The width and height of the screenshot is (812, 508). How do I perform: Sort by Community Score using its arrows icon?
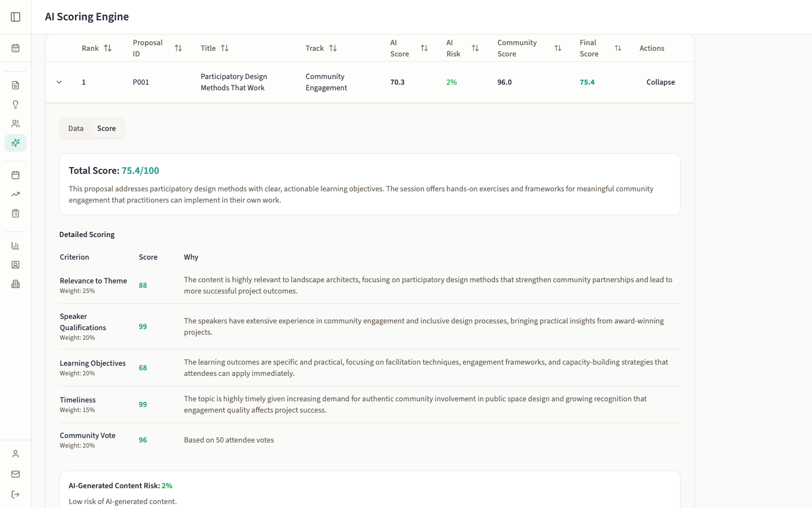coord(558,48)
